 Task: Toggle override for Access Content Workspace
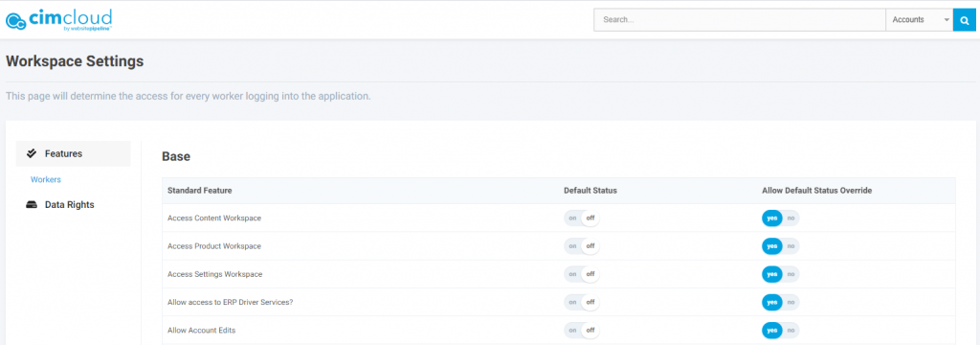[781, 218]
